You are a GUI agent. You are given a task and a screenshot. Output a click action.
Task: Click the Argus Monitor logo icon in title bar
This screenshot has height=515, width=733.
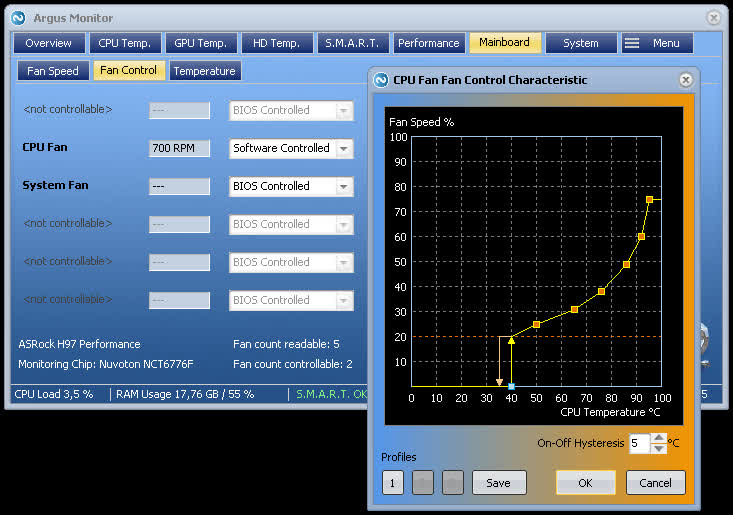coord(19,18)
